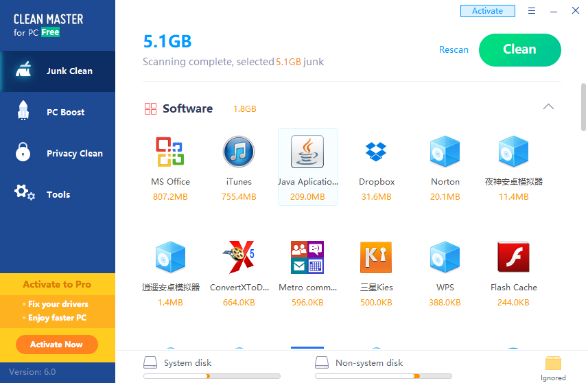Click the Junk Clean broom icon
The image size is (588, 383).
23,70
